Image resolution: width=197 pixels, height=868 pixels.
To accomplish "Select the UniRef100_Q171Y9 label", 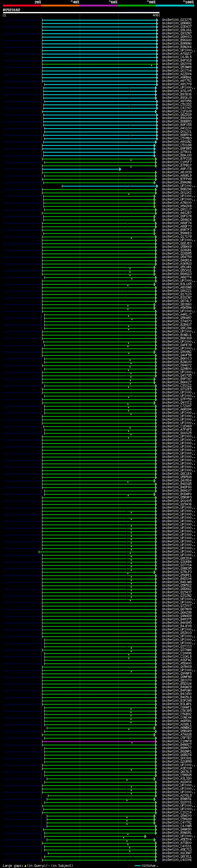I will (x=176, y=236).
